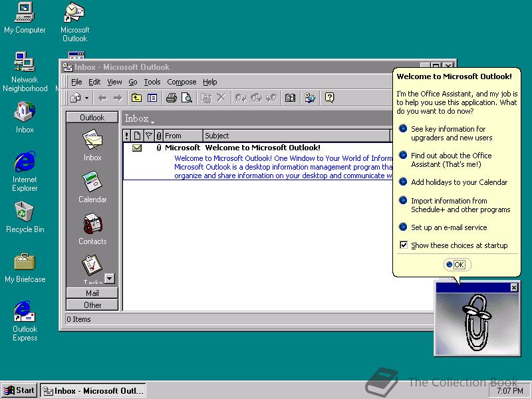This screenshot has height=399, width=532.
Task: Click the Outlook bar scroll-down arrow
Action: tap(109, 279)
